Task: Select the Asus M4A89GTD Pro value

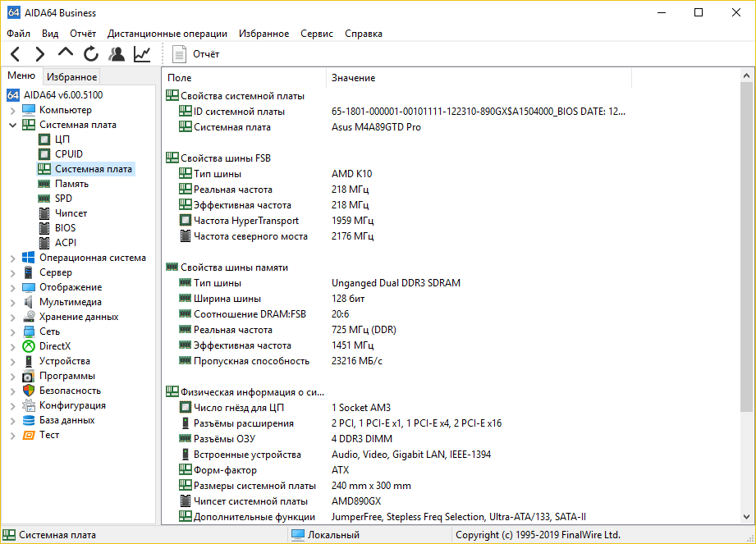Action: click(x=376, y=127)
